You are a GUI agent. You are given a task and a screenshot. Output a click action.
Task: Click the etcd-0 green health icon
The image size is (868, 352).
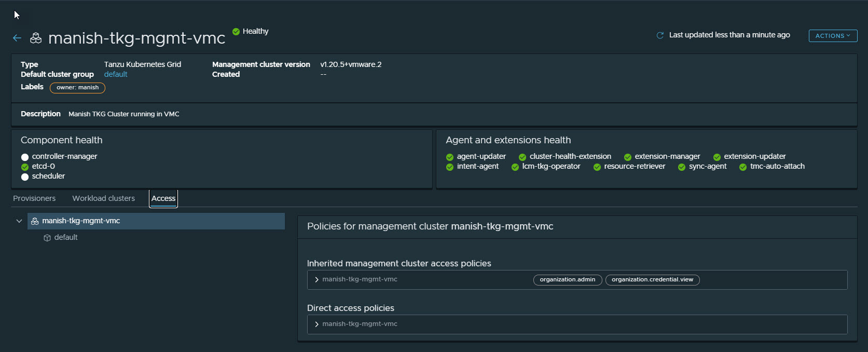point(25,167)
